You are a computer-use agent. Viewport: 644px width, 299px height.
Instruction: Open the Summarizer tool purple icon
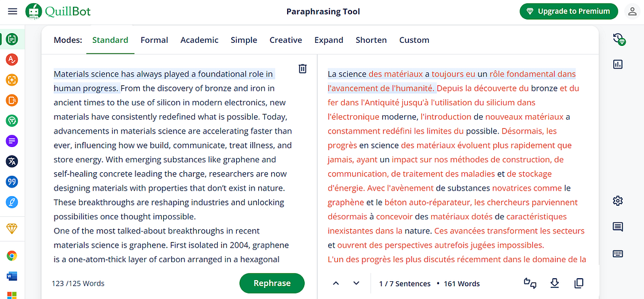12,141
